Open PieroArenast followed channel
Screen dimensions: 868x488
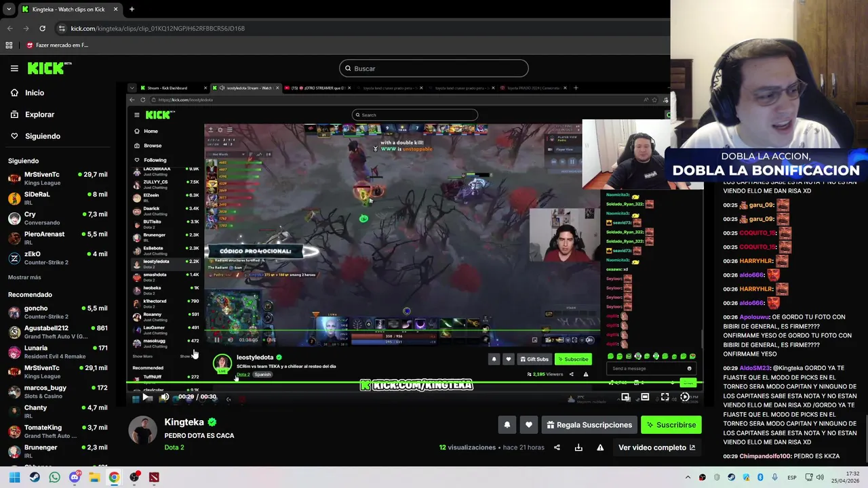pos(58,238)
